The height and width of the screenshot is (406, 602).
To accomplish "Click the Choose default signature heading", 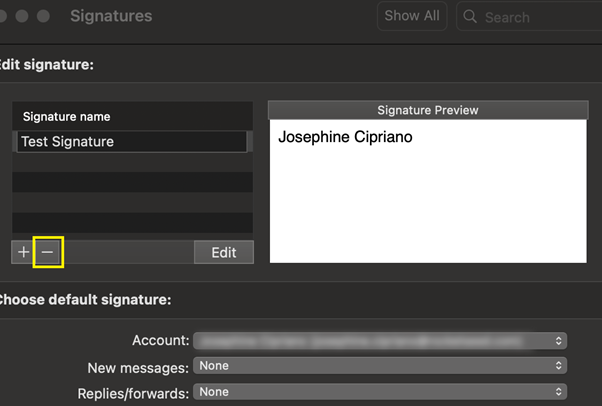I will 86,299.
